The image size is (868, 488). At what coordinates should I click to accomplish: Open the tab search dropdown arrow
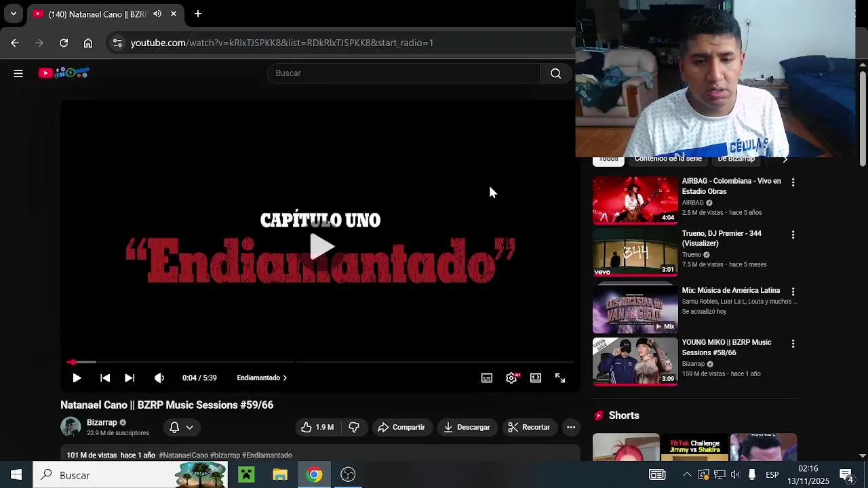(x=13, y=14)
